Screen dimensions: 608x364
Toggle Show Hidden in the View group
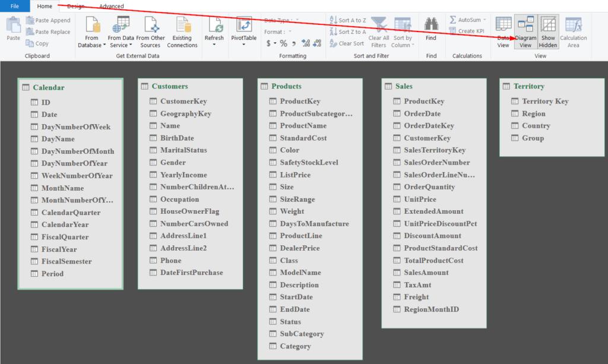click(x=547, y=32)
